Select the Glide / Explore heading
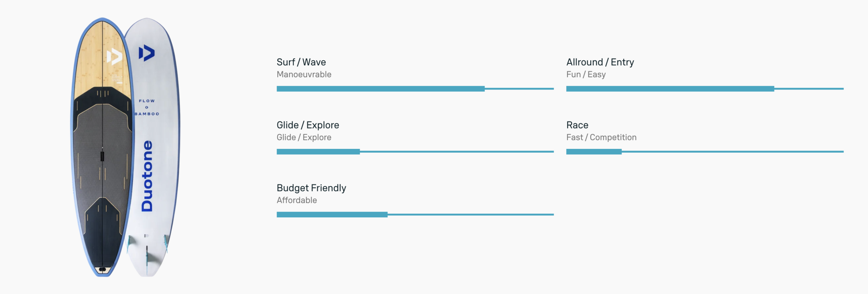868x294 pixels. point(308,125)
